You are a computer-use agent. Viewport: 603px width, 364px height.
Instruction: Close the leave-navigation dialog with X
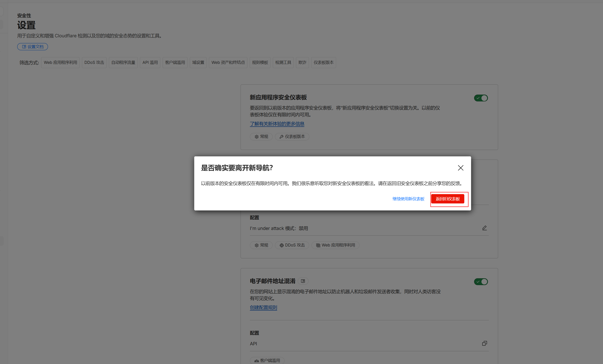point(460,168)
